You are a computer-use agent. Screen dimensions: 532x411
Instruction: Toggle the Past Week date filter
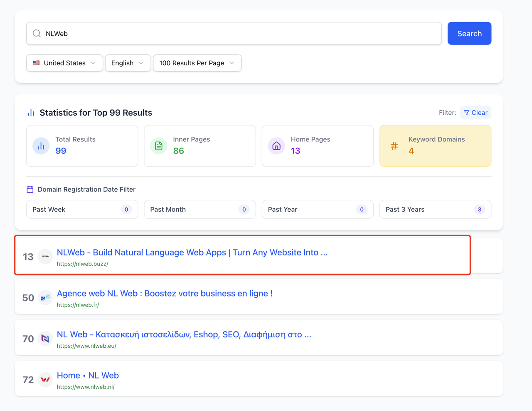coord(82,209)
